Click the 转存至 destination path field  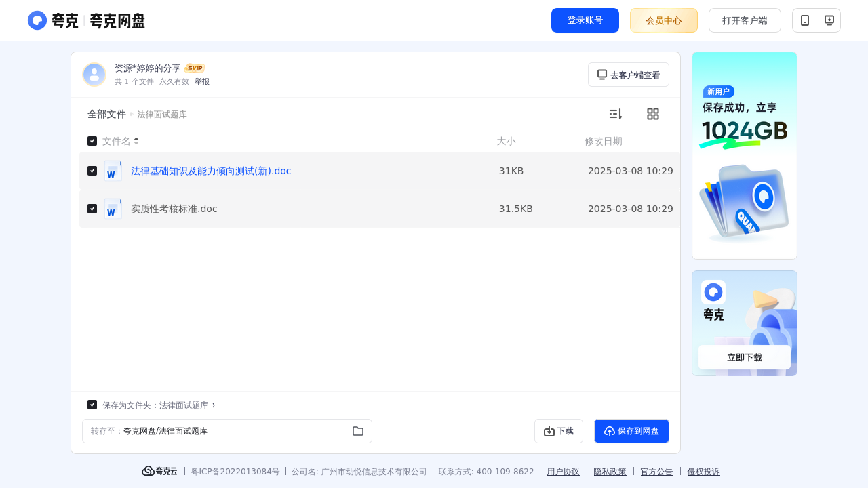227,431
